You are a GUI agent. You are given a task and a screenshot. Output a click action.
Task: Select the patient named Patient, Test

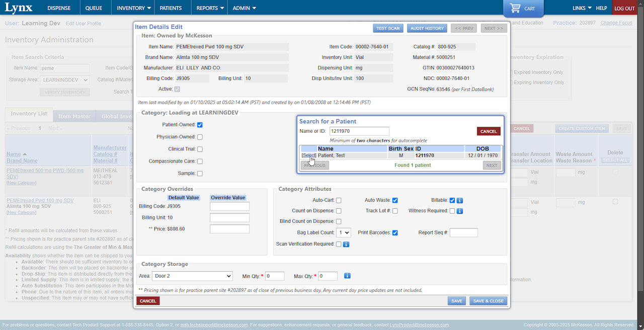(x=309, y=155)
